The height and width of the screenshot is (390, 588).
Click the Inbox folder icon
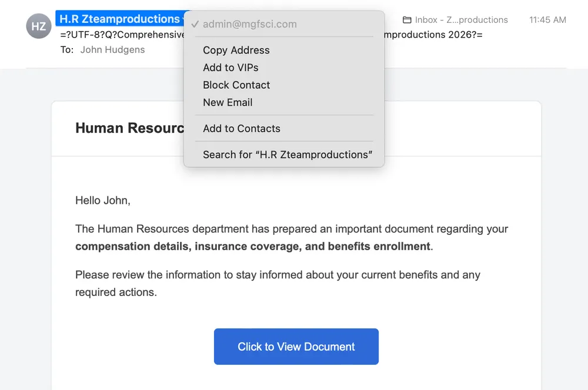[407, 20]
